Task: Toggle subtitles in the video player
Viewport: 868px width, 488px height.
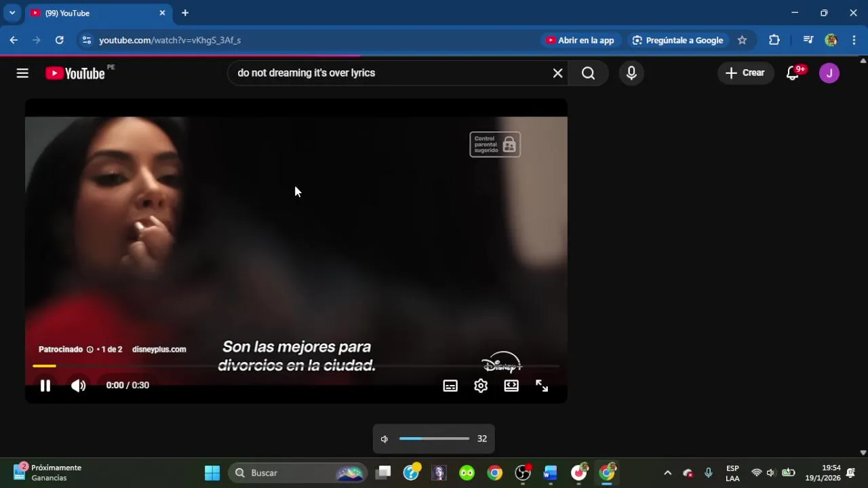Action: [x=450, y=386]
